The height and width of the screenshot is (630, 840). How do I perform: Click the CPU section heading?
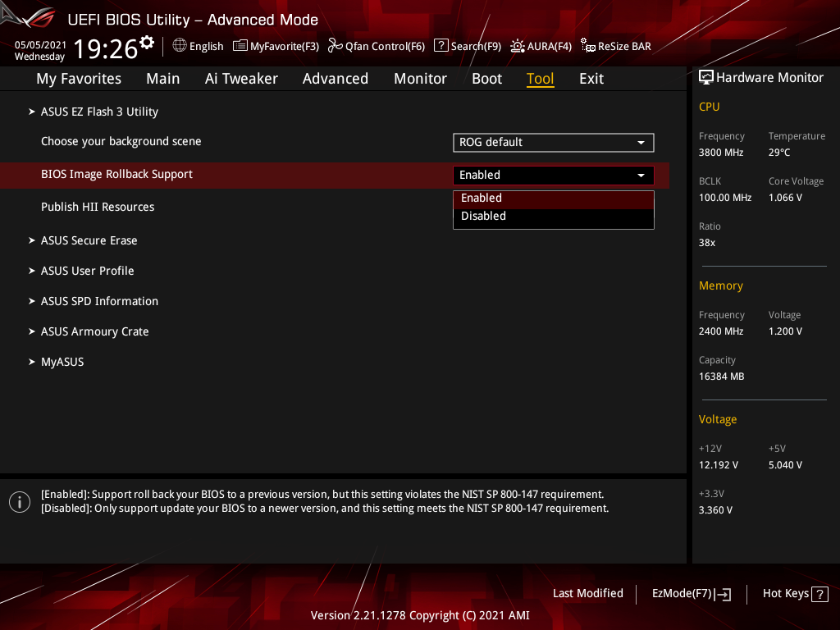click(x=709, y=107)
